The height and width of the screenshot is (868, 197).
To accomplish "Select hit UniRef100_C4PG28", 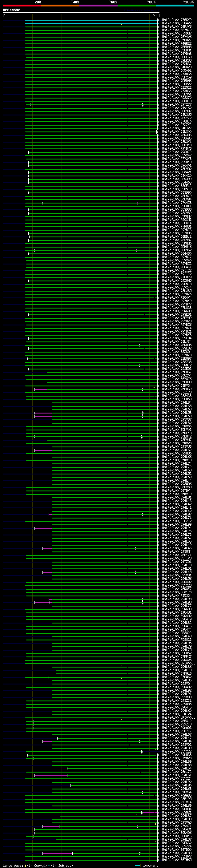I will [176, 67].
